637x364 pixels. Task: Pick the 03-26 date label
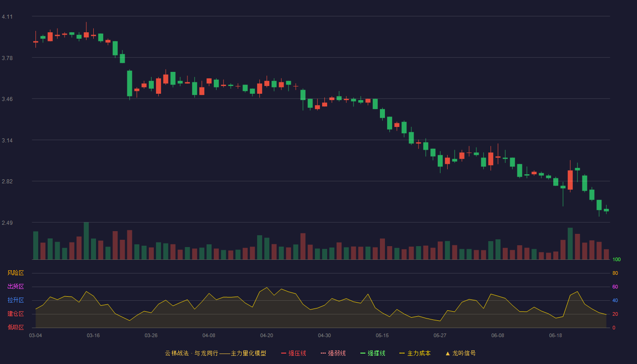[x=151, y=335]
